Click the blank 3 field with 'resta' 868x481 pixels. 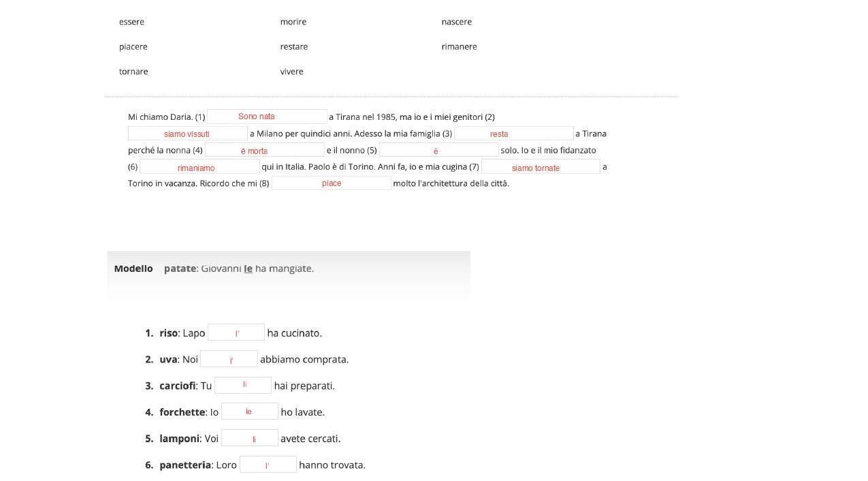tap(513, 134)
